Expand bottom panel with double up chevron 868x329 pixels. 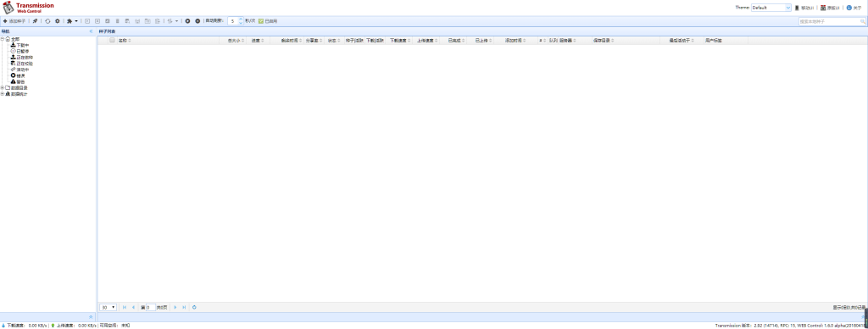tap(92, 317)
